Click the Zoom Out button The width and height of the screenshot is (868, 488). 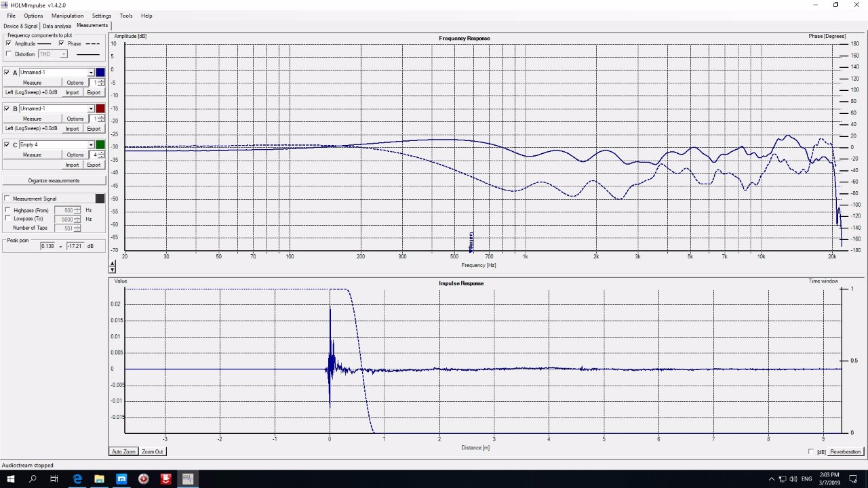click(153, 451)
